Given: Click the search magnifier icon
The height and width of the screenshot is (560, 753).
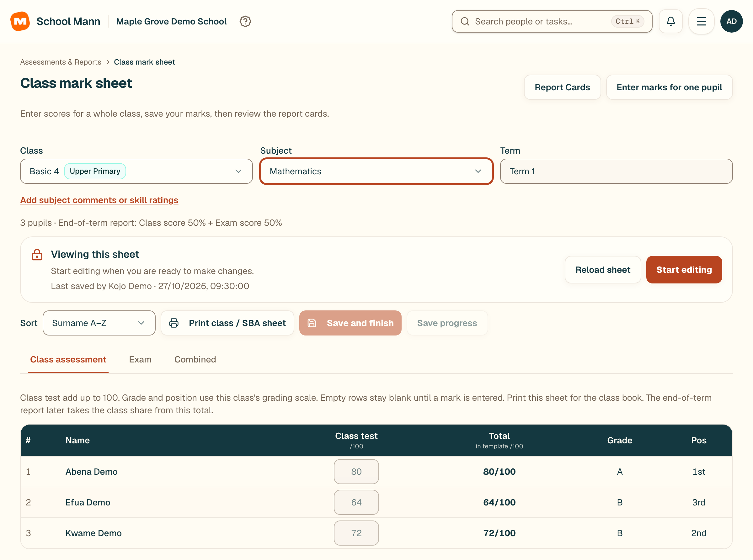Looking at the screenshot, I should click(x=465, y=21).
